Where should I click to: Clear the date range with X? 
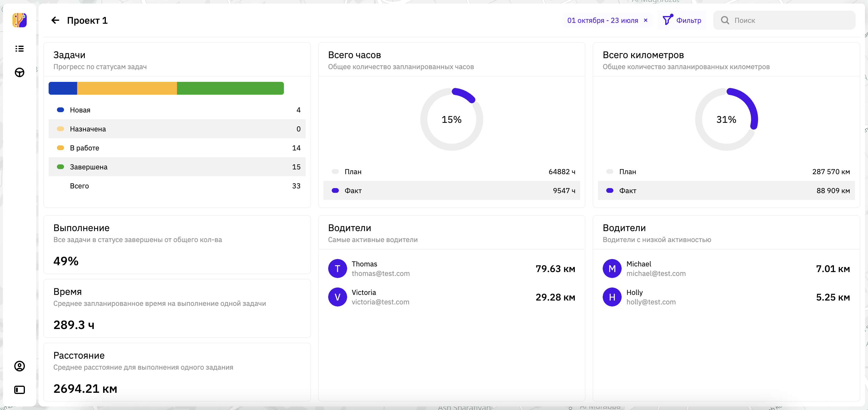[x=646, y=20]
